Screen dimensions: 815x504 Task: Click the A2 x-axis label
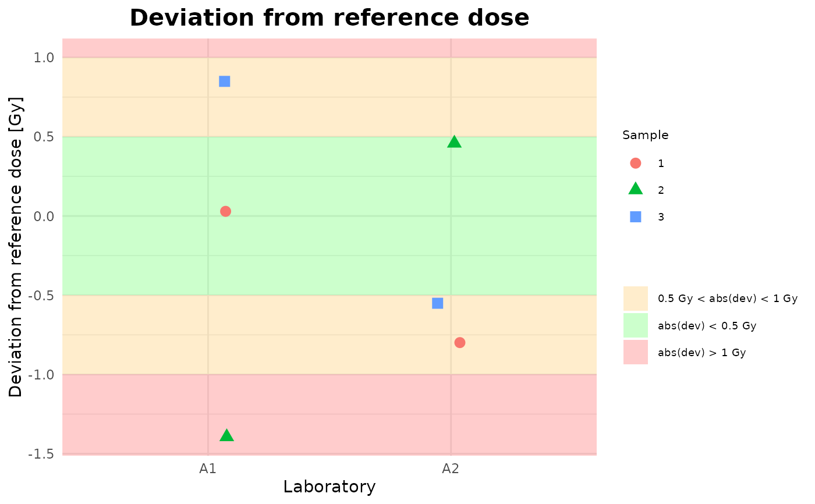coord(451,468)
